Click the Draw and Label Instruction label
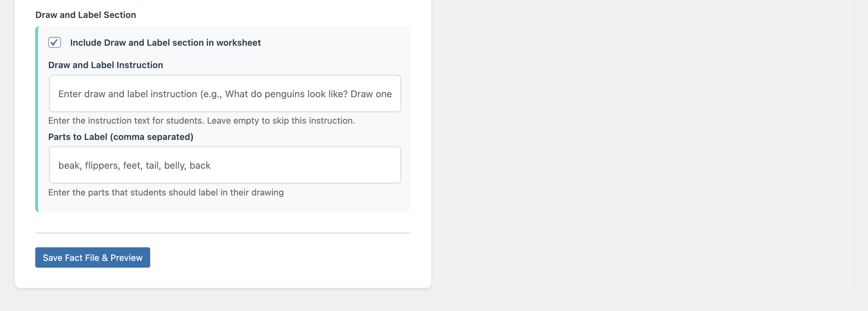Screen dimensions: 868x311 coord(105,65)
